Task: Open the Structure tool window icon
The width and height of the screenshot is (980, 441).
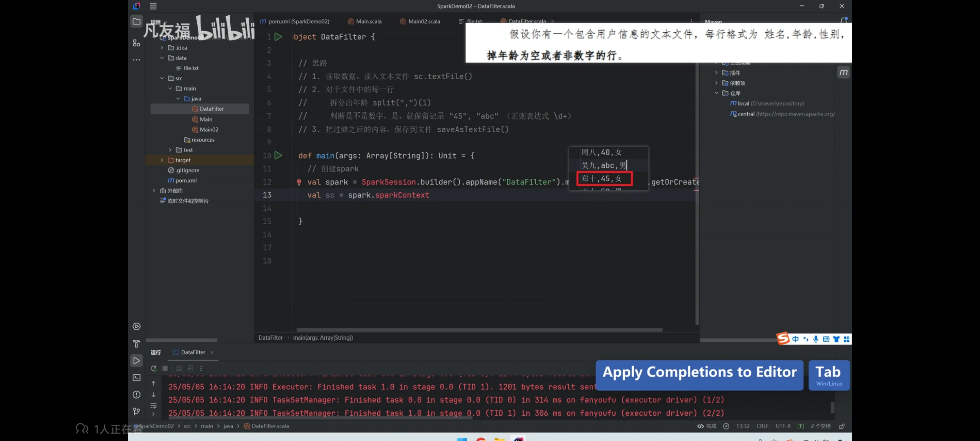Action: click(136, 43)
